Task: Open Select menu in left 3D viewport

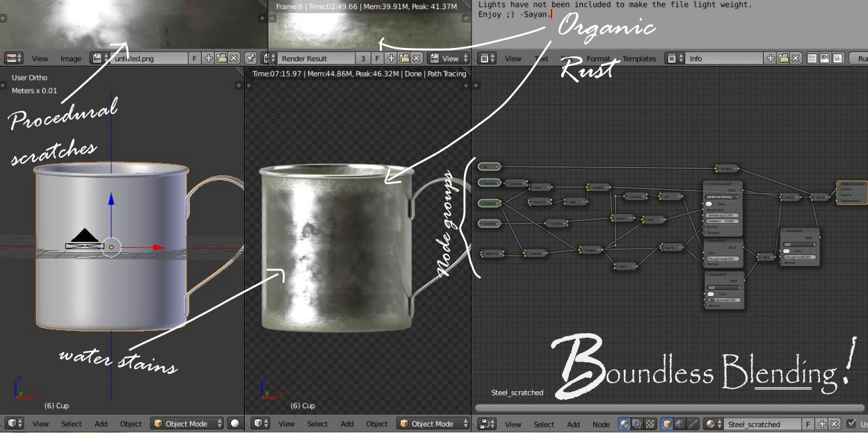Action: [x=72, y=423]
